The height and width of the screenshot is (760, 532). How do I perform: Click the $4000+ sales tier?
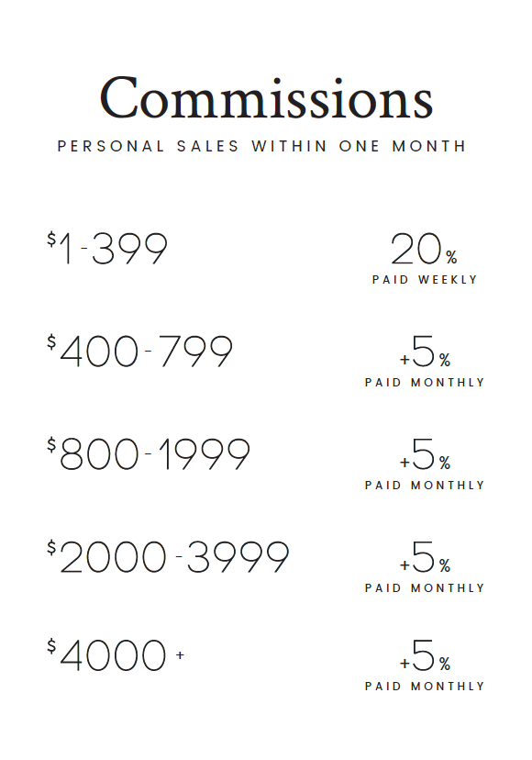pyautogui.click(x=116, y=654)
